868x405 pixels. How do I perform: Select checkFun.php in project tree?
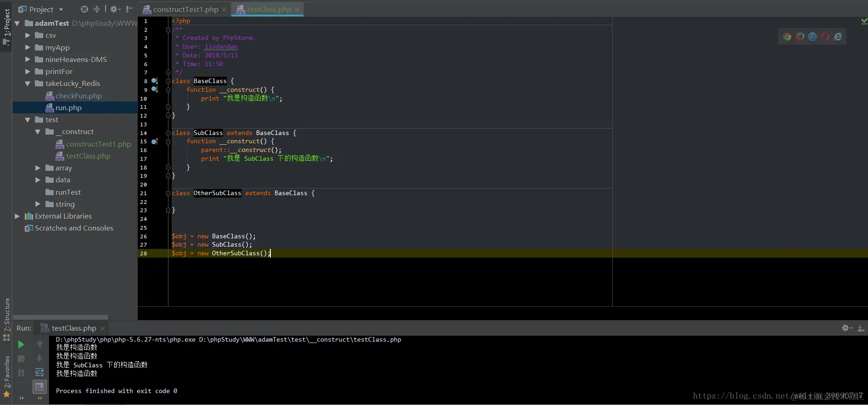coord(78,96)
